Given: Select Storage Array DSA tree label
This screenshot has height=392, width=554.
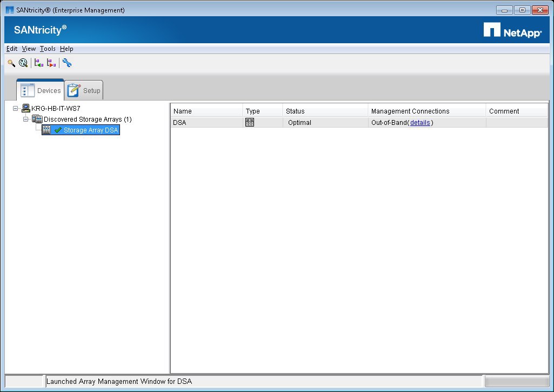Looking at the screenshot, I should pyautogui.click(x=91, y=130).
